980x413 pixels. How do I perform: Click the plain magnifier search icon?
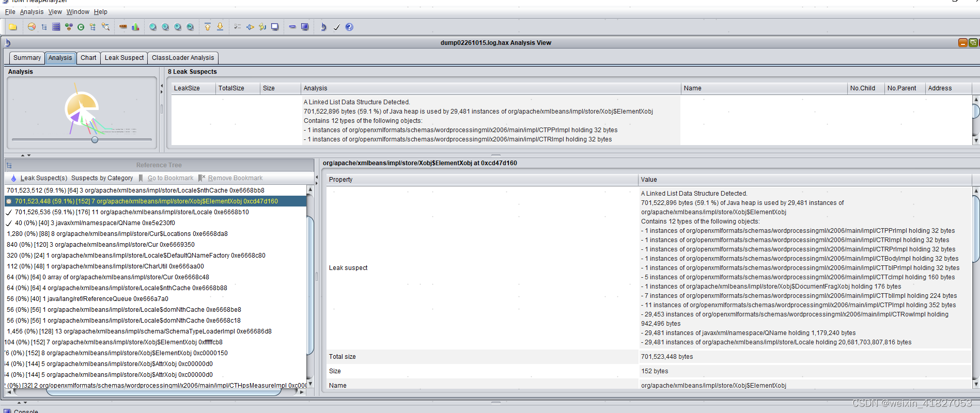[153, 27]
